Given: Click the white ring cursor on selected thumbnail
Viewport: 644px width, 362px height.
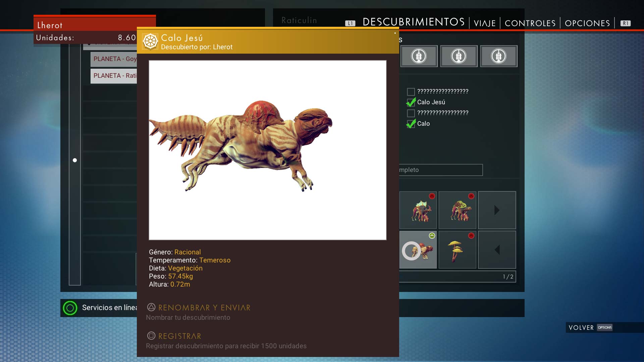Looking at the screenshot, I should 412,251.
